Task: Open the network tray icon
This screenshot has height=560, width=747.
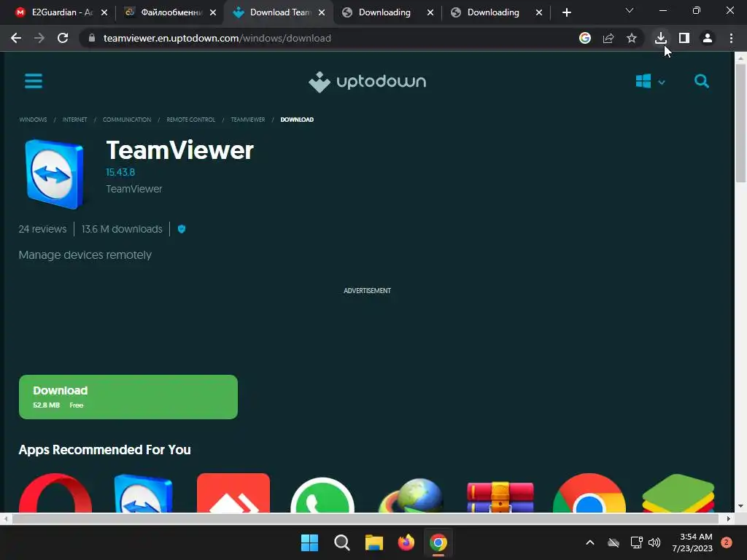Action: (636, 542)
